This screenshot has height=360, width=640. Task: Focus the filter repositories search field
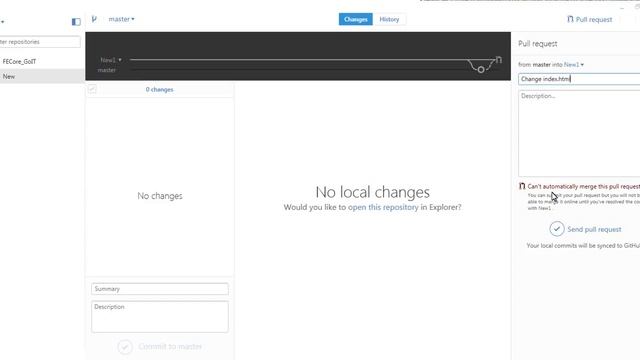(40, 42)
